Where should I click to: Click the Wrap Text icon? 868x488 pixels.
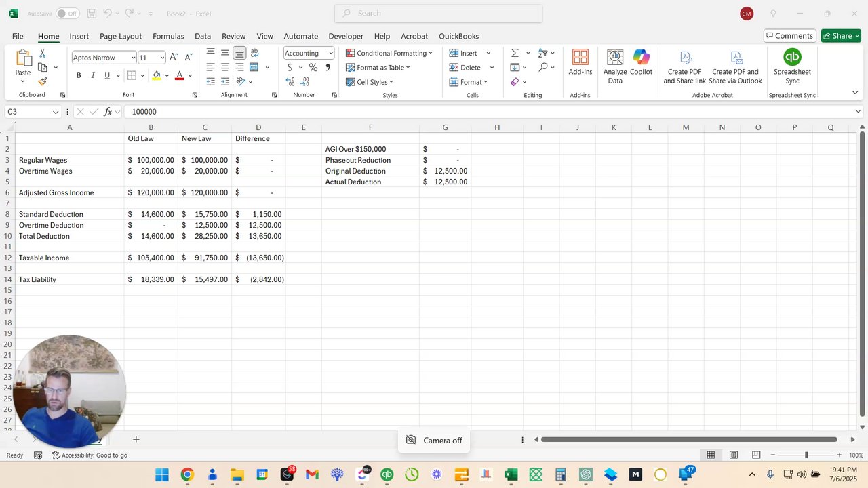[x=254, y=53]
